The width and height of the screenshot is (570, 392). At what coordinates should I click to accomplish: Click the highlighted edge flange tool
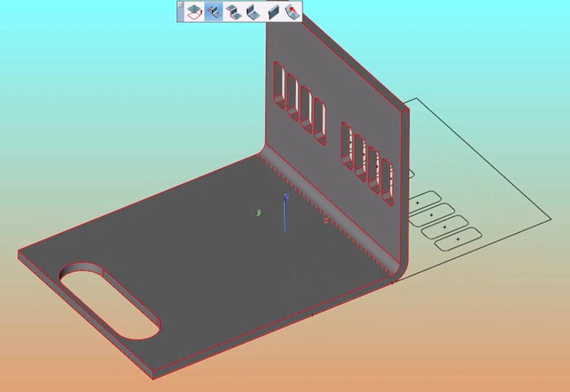click(214, 11)
